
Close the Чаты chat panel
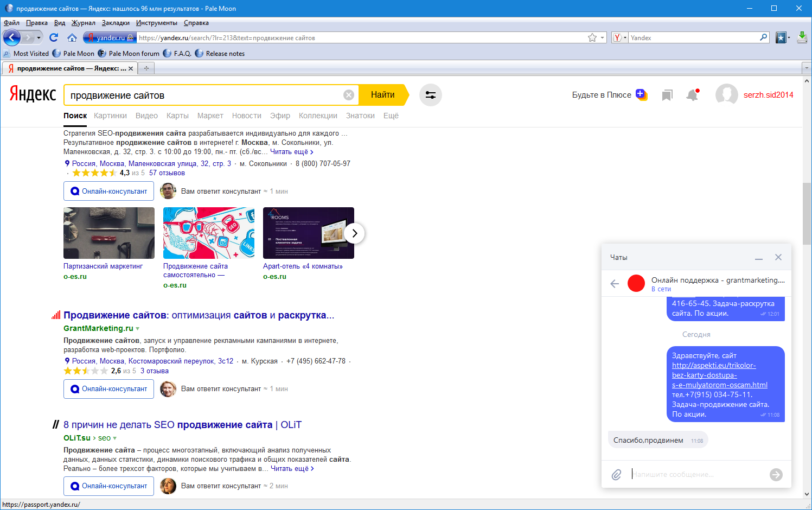point(778,257)
